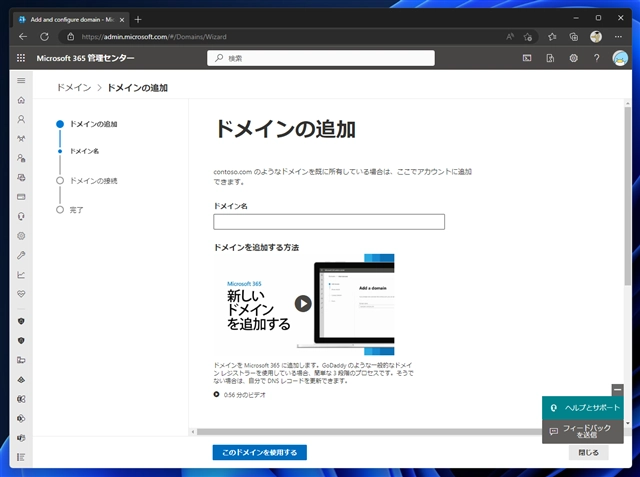This screenshot has width=640, height=477.
Task: Toggle the navigation hamburger menu
Action: coord(21,80)
